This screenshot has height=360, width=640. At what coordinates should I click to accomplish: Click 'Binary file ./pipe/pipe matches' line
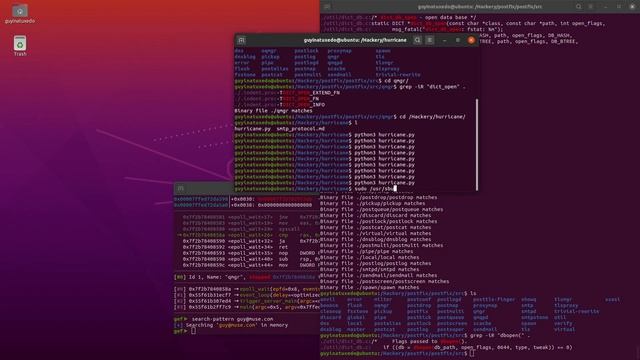tap(366, 251)
